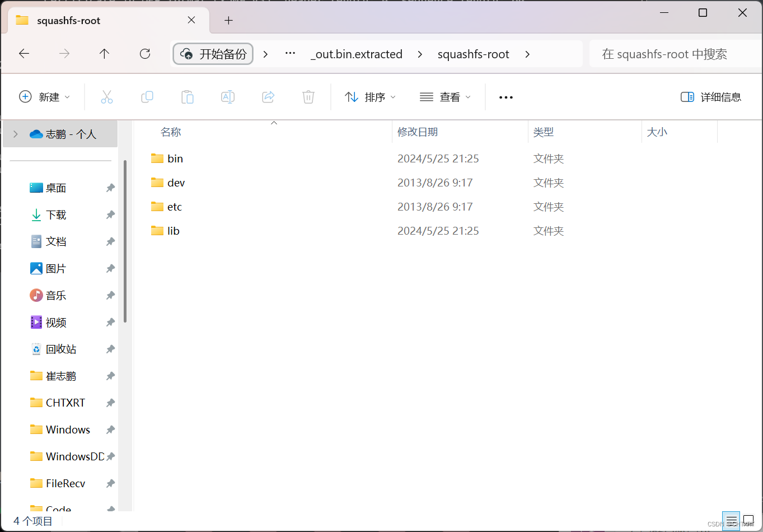Expand chevron after 开始备份 button
The width and height of the screenshot is (763, 532).
(266, 54)
